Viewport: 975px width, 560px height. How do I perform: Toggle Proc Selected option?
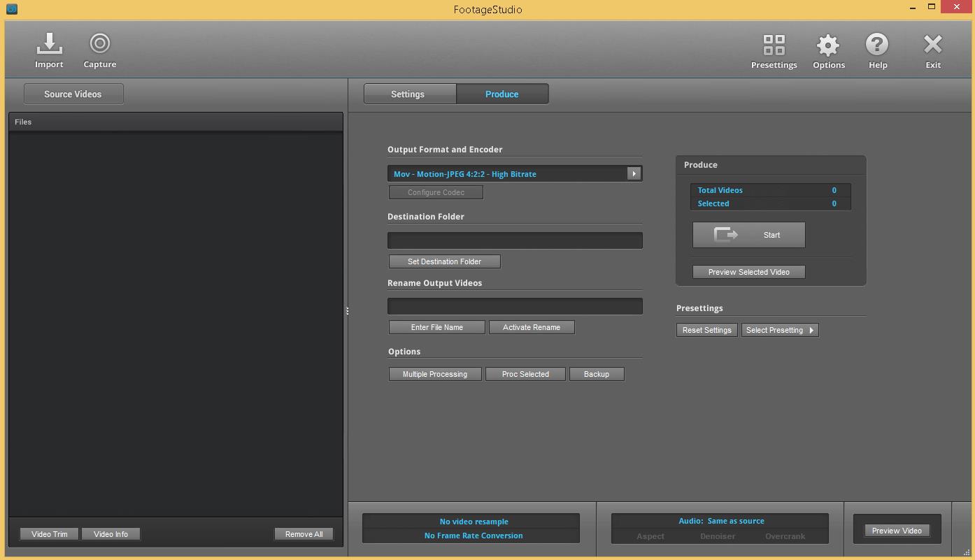point(525,374)
